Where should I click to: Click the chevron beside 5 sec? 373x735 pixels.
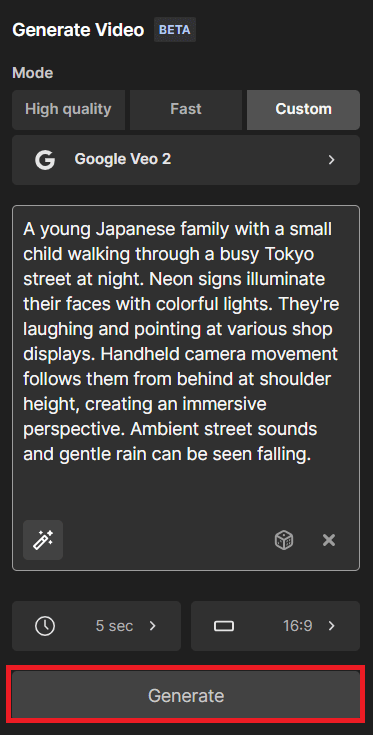[152, 626]
